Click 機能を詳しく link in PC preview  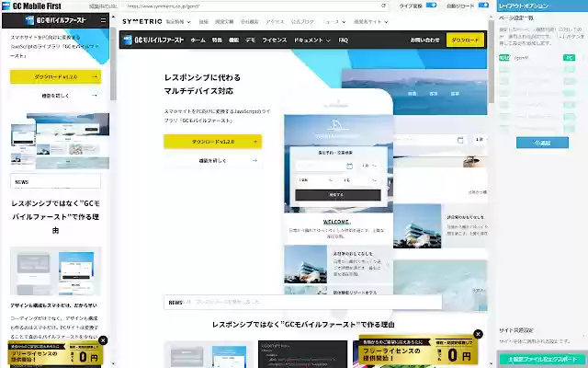[212, 160]
